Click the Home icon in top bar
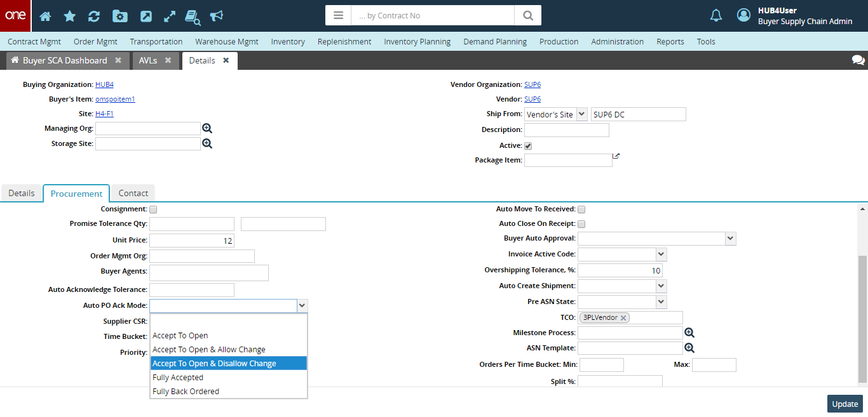Image resolution: width=868 pixels, height=417 pixels. (x=45, y=16)
